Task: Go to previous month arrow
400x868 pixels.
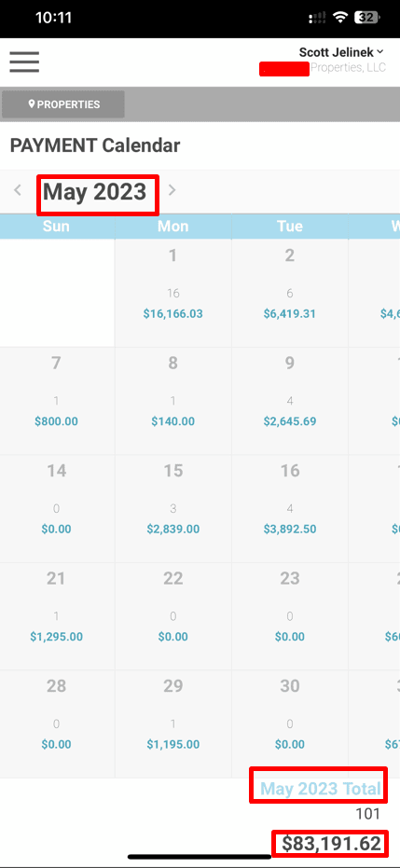Action: (x=18, y=190)
